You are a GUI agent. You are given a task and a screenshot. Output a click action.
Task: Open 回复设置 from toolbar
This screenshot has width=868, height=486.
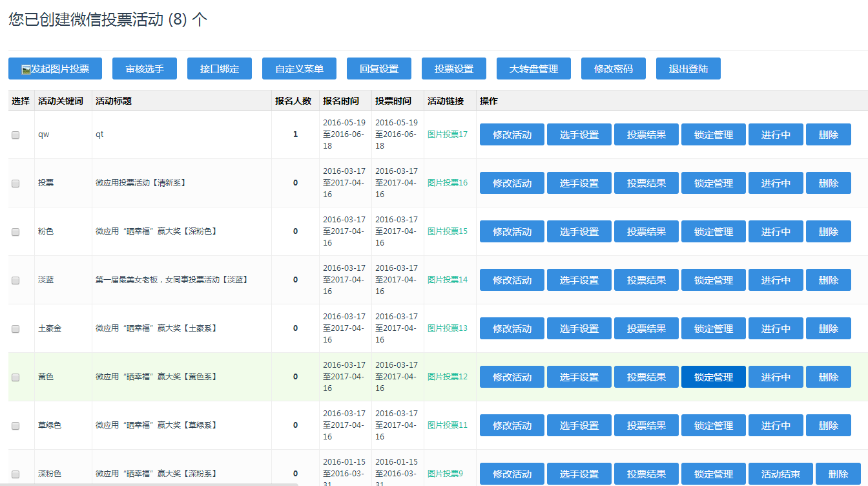[379, 69]
